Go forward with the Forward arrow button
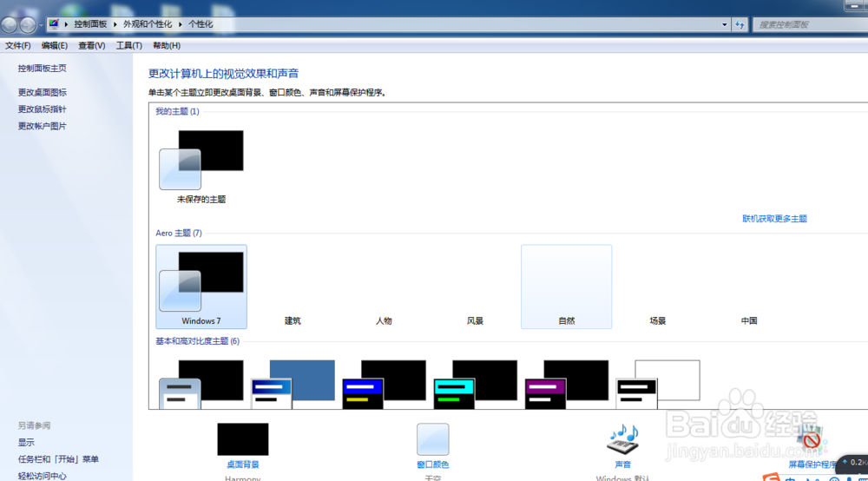The height and width of the screenshot is (481, 868). pyautogui.click(x=27, y=25)
